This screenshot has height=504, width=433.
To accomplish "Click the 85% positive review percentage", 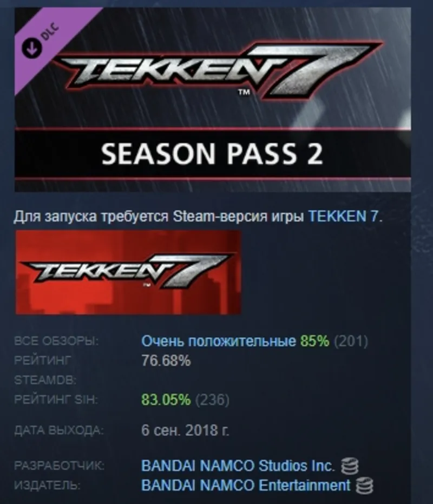I will [314, 341].
